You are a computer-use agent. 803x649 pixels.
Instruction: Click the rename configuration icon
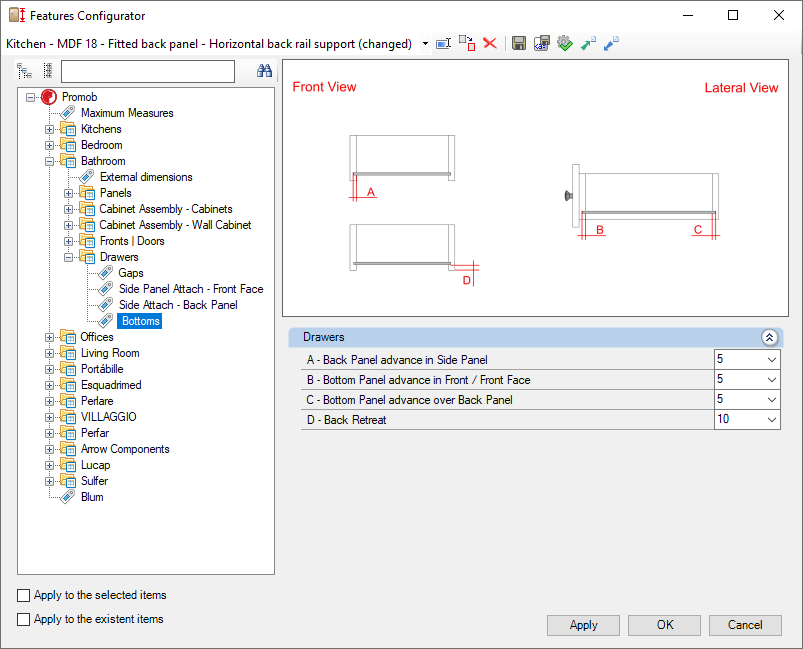pyautogui.click(x=443, y=44)
